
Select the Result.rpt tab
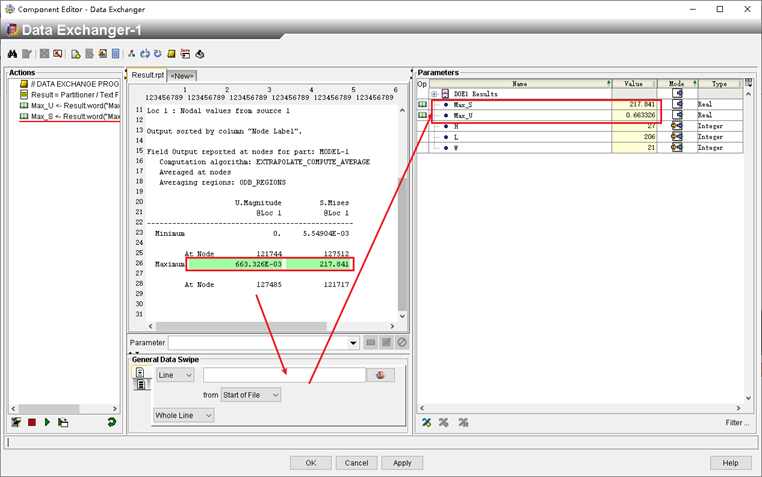coord(147,75)
